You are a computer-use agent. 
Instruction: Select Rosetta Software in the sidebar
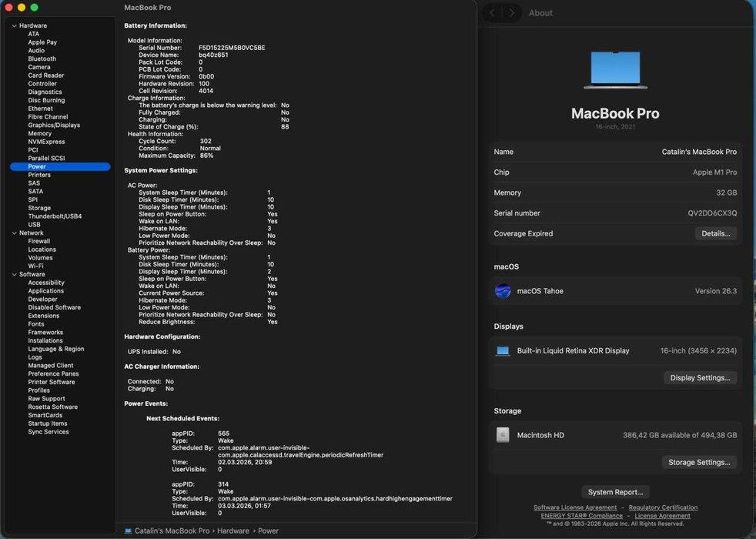52,407
